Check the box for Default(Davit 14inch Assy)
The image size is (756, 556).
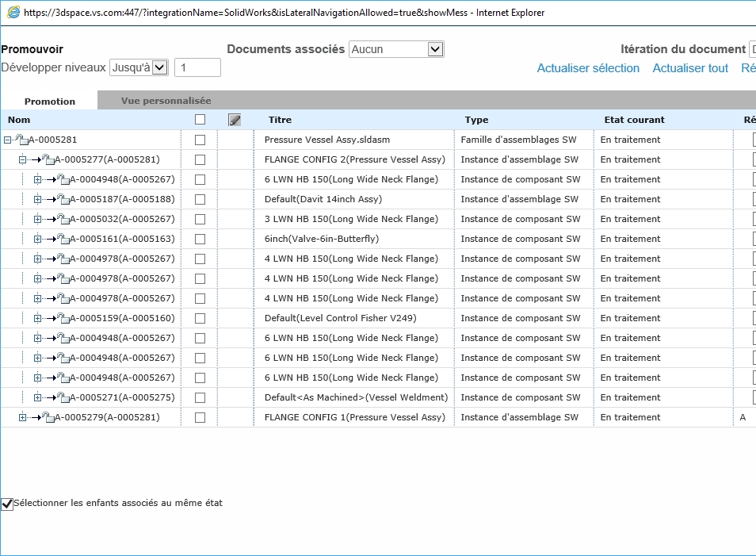point(200,199)
